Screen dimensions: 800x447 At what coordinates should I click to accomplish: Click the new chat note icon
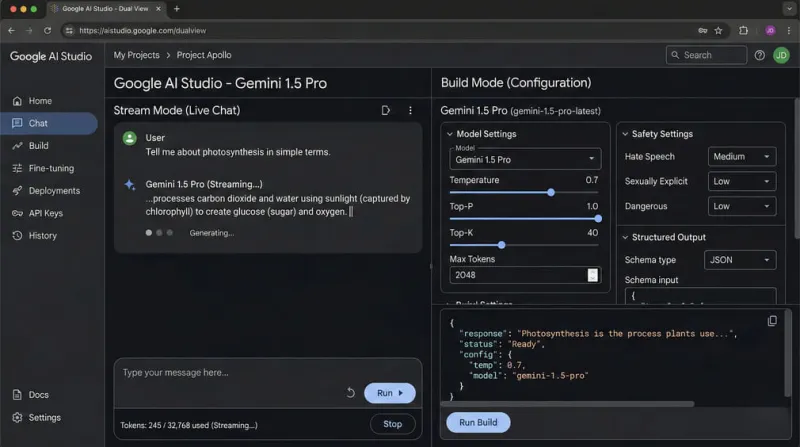[x=386, y=110]
